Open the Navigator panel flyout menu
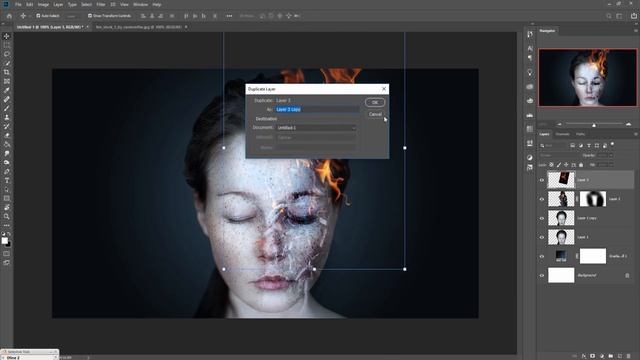This screenshot has width=640, height=360. click(636, 31)
